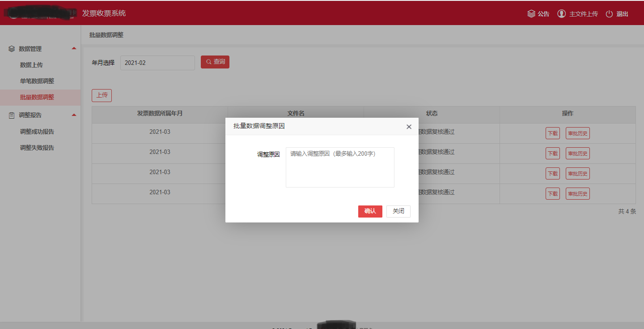Image resolution: width=644 pixels, height=329 pixels.
Task: Click the 文件名 column header
Action: click(296, 114)
